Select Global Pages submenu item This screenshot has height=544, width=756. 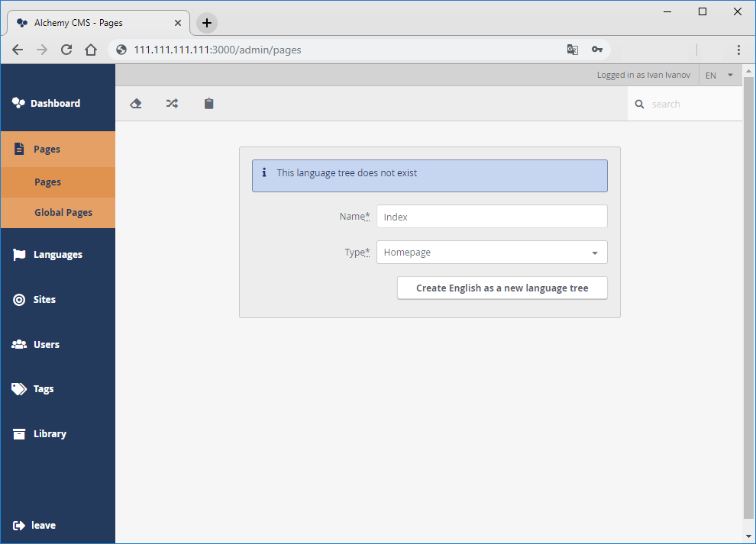coord(63,213)
